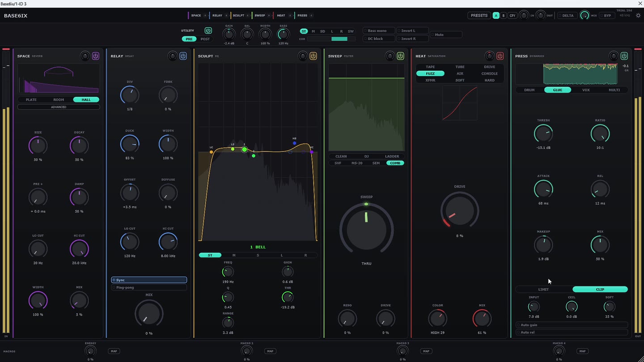Open the PRESETS browser
644x362 pixels.
point(479,15)
